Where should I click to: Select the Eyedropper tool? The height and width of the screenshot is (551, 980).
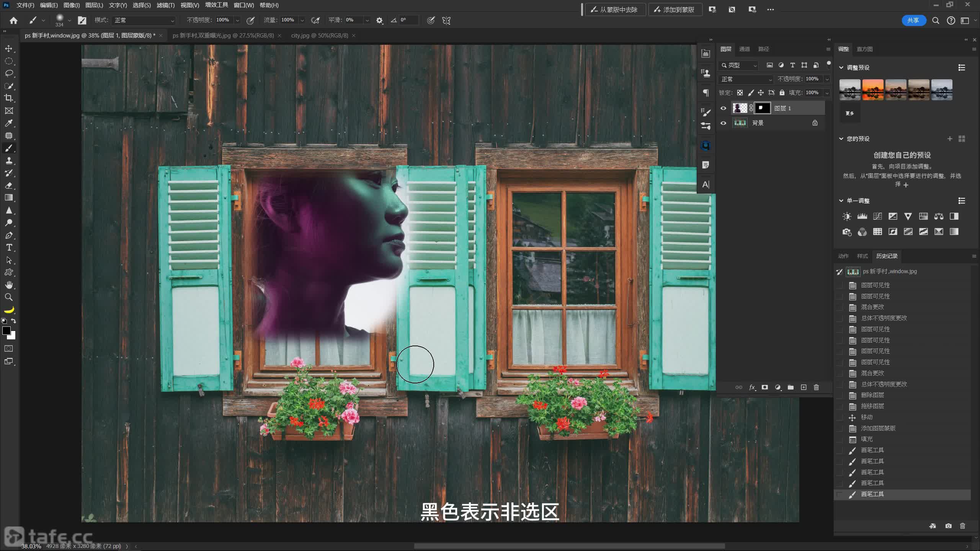pos(9,123)
